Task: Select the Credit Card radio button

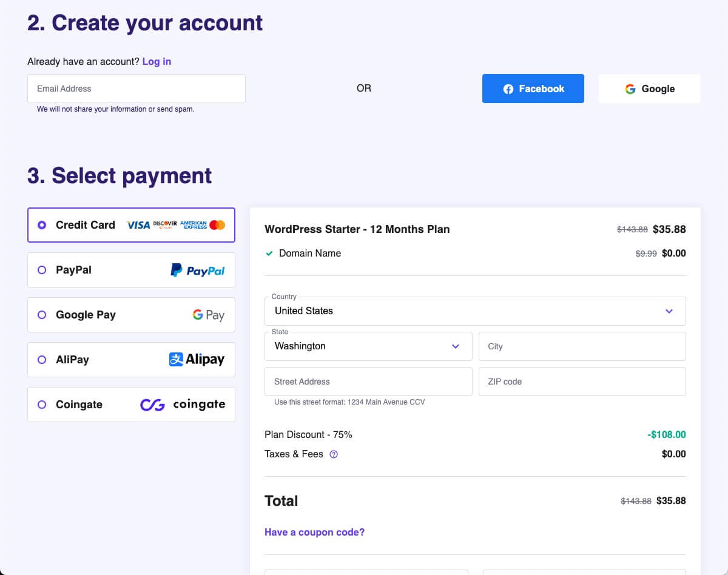Action: tap(42, 225)
